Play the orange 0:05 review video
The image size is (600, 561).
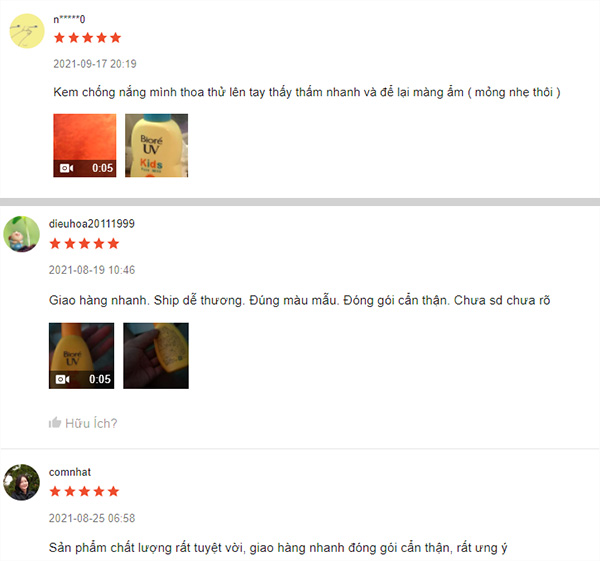click(85, 145)
